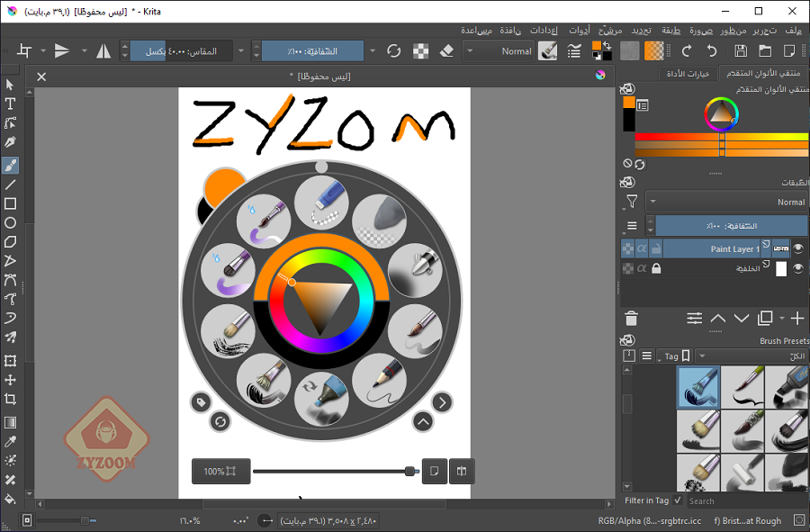Screen dimensions: 810x532
Task: Select the Polygon tool
Action: (10, 242)
